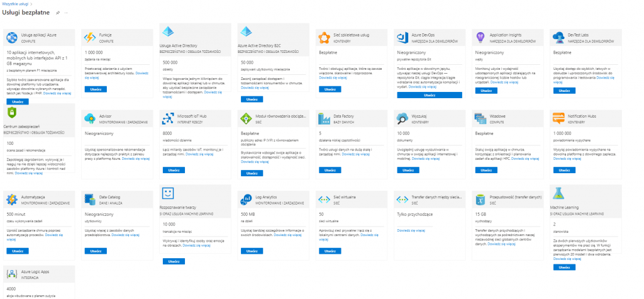Image resolution: width=644 pixels, height=299 pixels.
Task: Click the '500 minut' value in Automatyzacja card
Action: (16, 214)
